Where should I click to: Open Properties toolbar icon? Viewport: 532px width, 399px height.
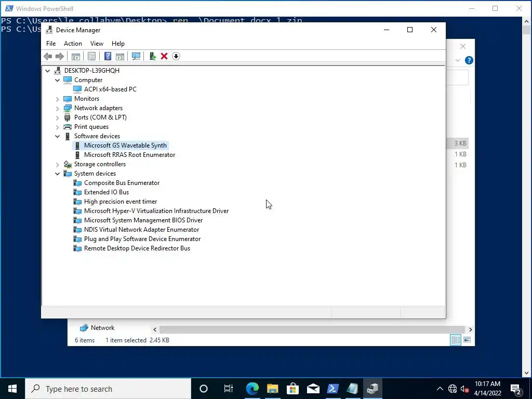pos(91,56)
